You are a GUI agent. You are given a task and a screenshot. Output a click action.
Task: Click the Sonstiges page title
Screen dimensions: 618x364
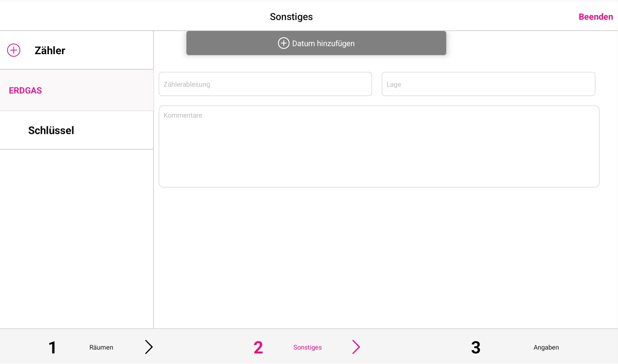[291, 17]
